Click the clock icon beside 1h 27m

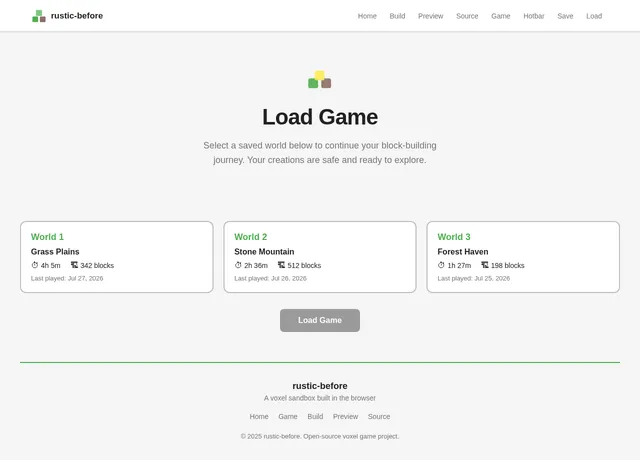[441, 265]
